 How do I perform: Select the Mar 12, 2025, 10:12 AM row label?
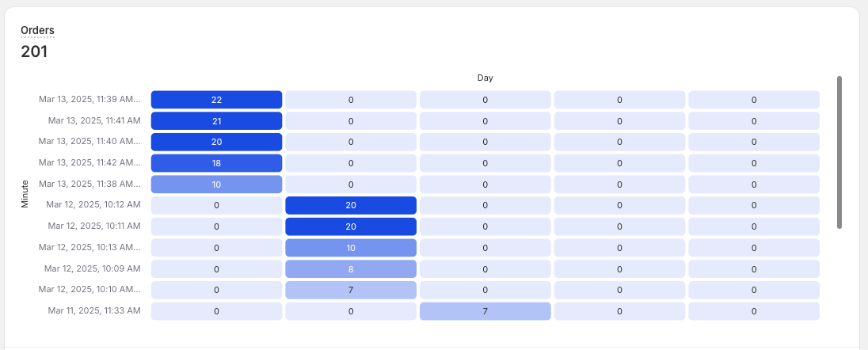click(93, 205)
